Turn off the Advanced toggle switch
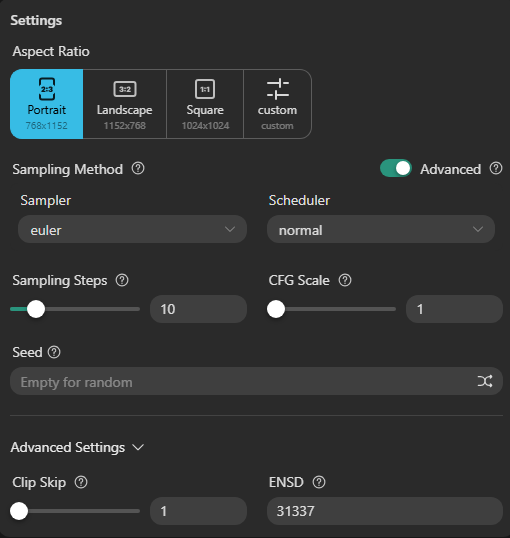The image size is (510, 538). [396, 168]
